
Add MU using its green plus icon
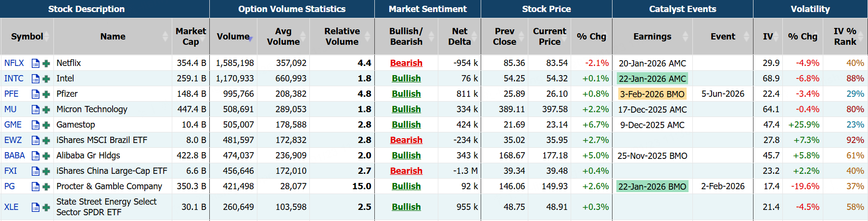point(46,109)
